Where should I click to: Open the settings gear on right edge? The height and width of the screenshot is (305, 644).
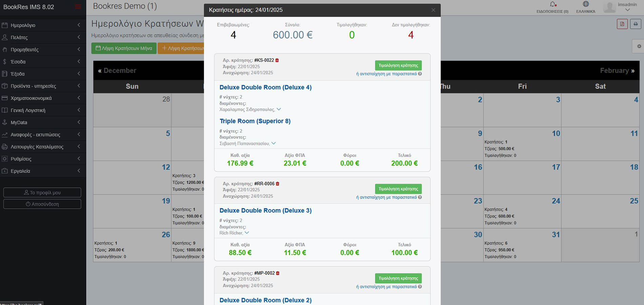point(639,46)
